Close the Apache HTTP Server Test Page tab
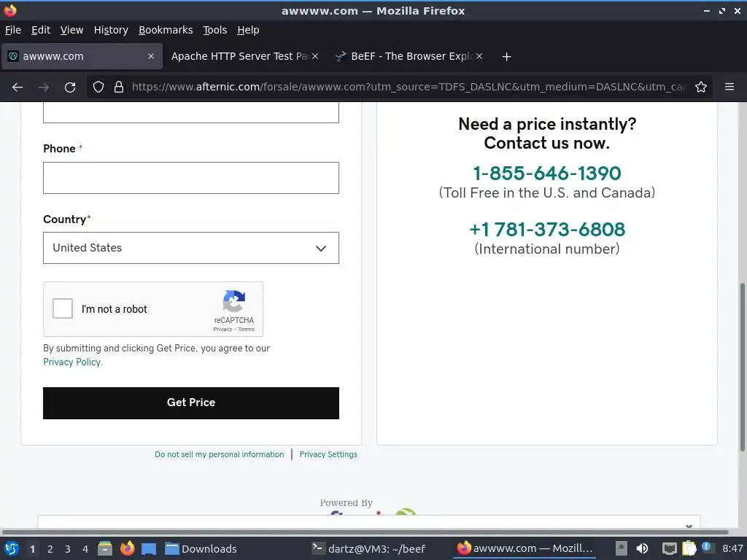Screen dimensions: 747x560 click(315, 56)
